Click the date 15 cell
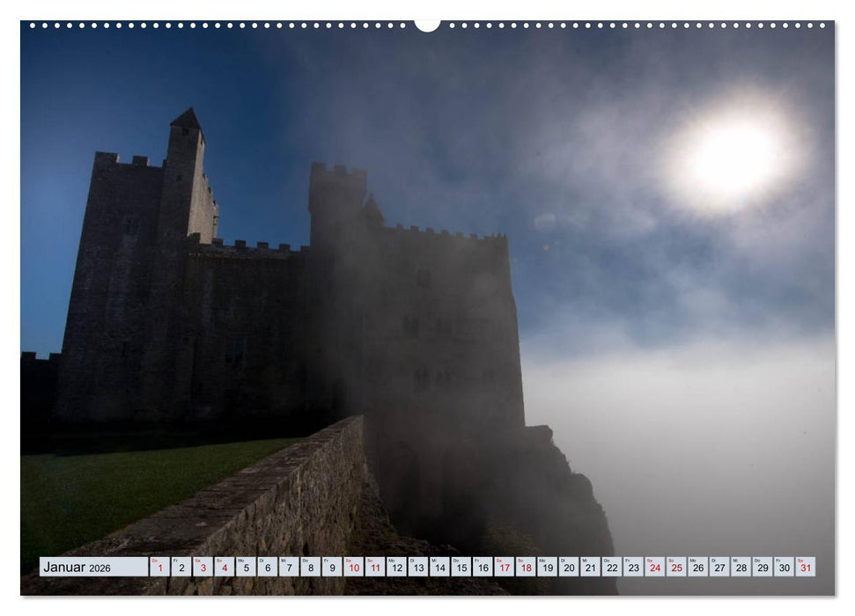Viewport: 855px width, 616px height. click(x=461, y=567)
